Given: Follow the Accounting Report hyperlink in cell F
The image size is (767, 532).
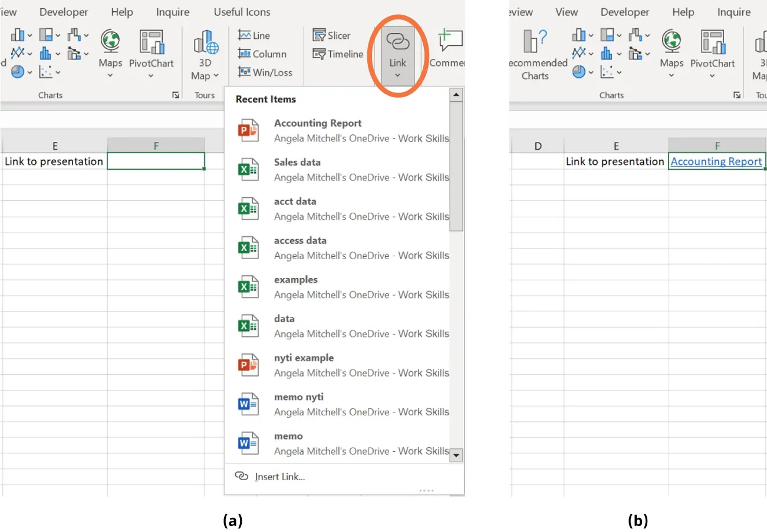Looking at the screenshot, I should click(x=716, y=161).
